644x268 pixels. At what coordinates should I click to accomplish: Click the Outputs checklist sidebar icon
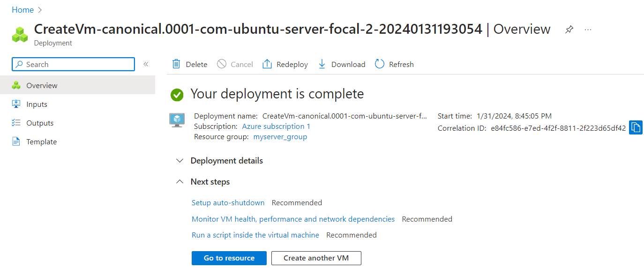pos(16,123)
